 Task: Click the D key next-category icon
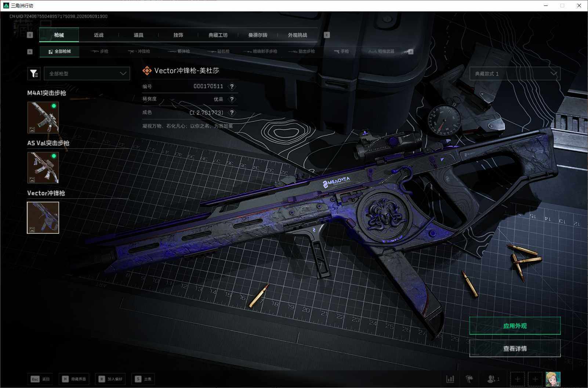tap(411, 51)
